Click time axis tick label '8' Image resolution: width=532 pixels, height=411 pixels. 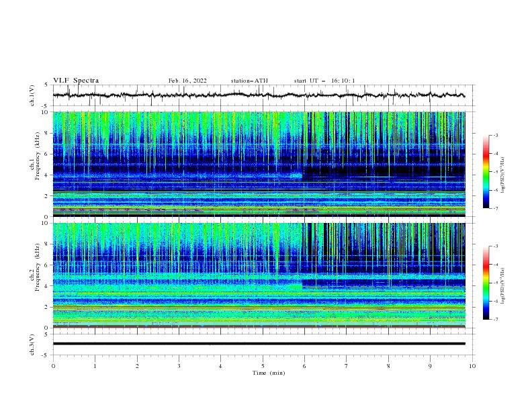(388, 366)
